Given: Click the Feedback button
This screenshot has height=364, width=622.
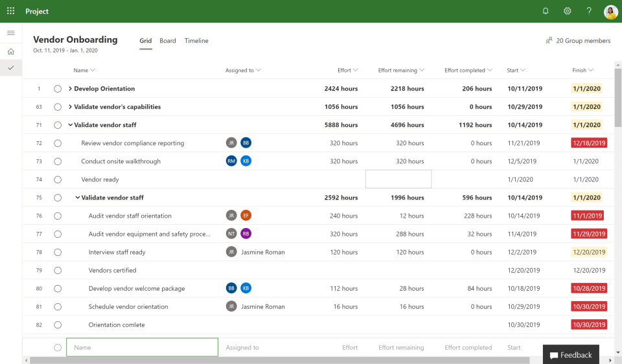Looking at the screenshot, I should click(571, 354).
